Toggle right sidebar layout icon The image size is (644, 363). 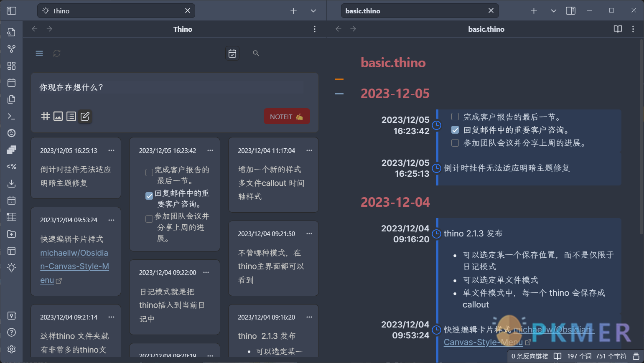570,10
